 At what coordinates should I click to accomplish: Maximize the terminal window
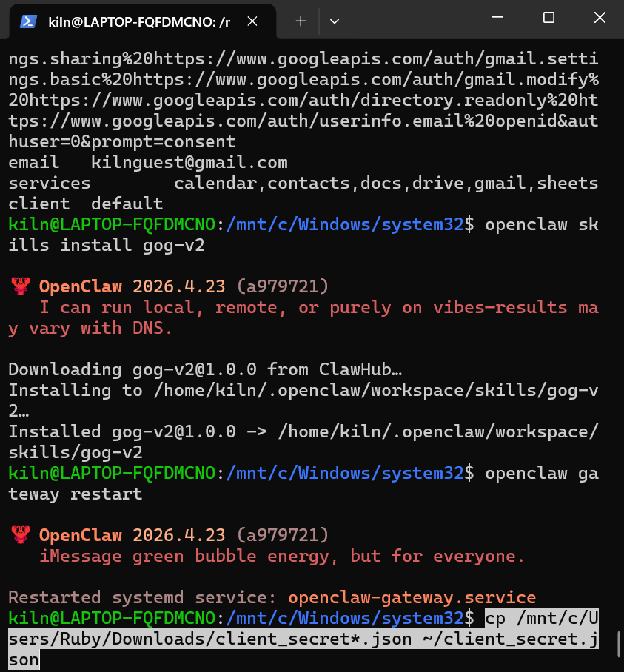(x=548, y=17)
